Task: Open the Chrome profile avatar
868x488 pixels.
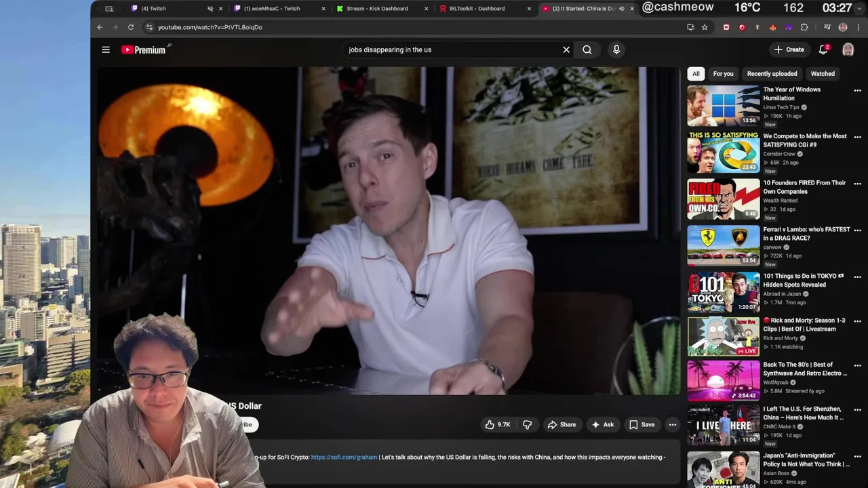Action: pyautogui.click(x=843, y=27)
